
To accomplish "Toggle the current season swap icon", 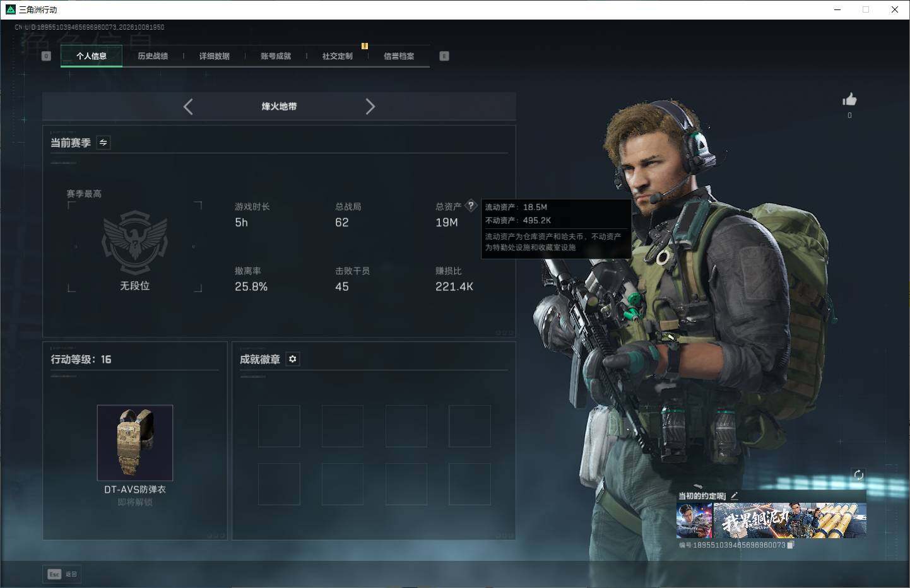I will pos(103,143).
